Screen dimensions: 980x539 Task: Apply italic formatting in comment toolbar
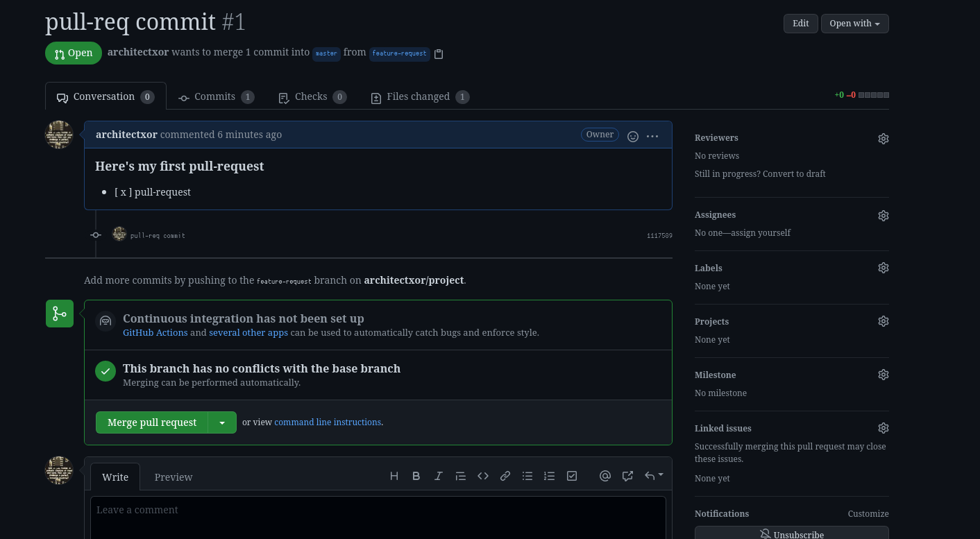tap(439, 476)
